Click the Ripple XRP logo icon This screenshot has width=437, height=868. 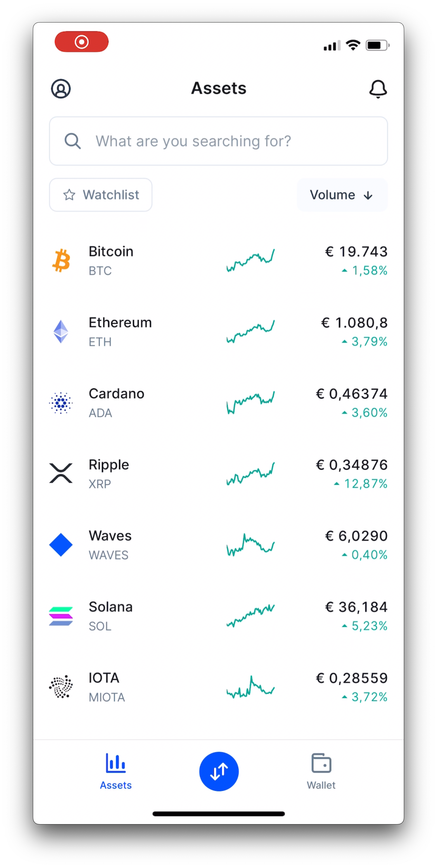point(61,473)
